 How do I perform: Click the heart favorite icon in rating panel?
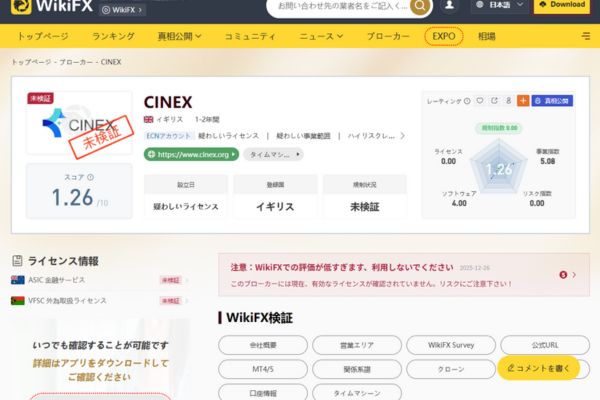(x=479, y=101)
